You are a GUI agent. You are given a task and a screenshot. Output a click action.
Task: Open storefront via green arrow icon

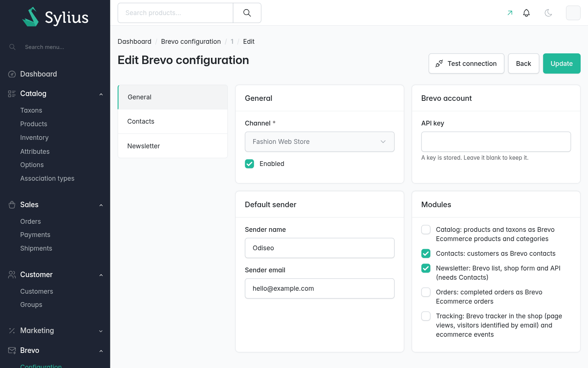(x=510, y=13)
